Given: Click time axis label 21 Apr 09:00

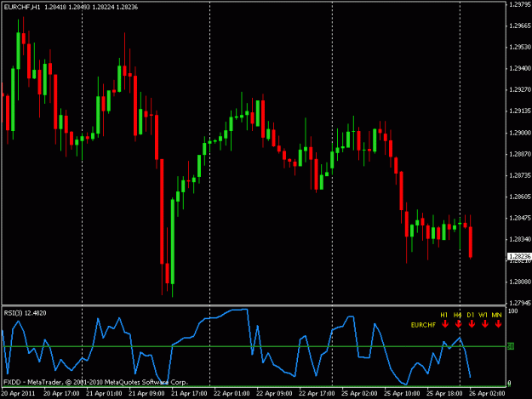Looking at the screenshot, I should tap(146, 394).
